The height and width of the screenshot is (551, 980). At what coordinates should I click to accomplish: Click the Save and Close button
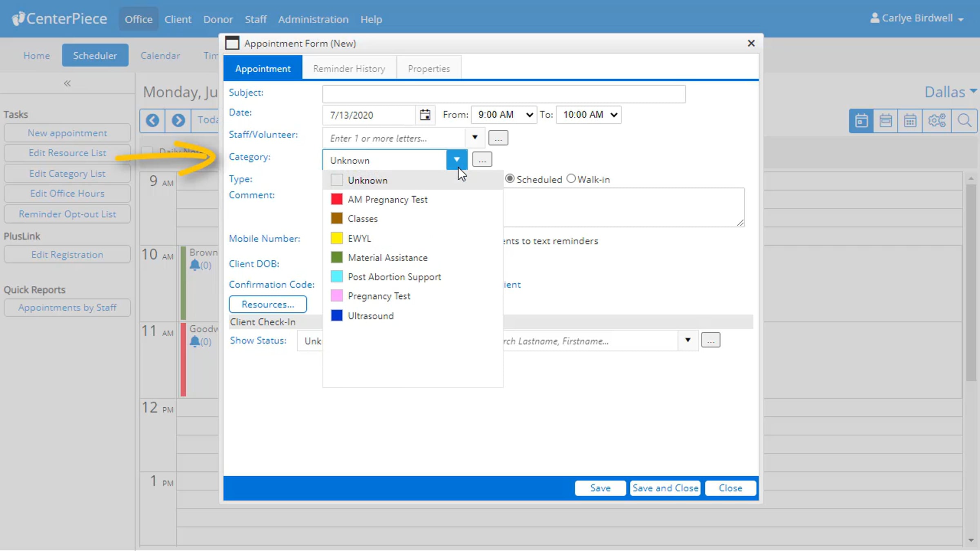[x=665, y=488]
